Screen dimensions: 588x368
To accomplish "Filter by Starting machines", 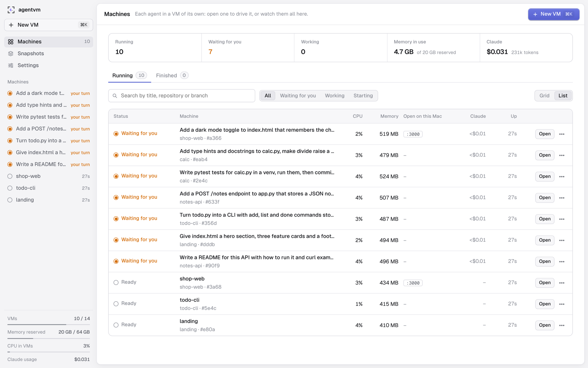I will tap(363, 96).
